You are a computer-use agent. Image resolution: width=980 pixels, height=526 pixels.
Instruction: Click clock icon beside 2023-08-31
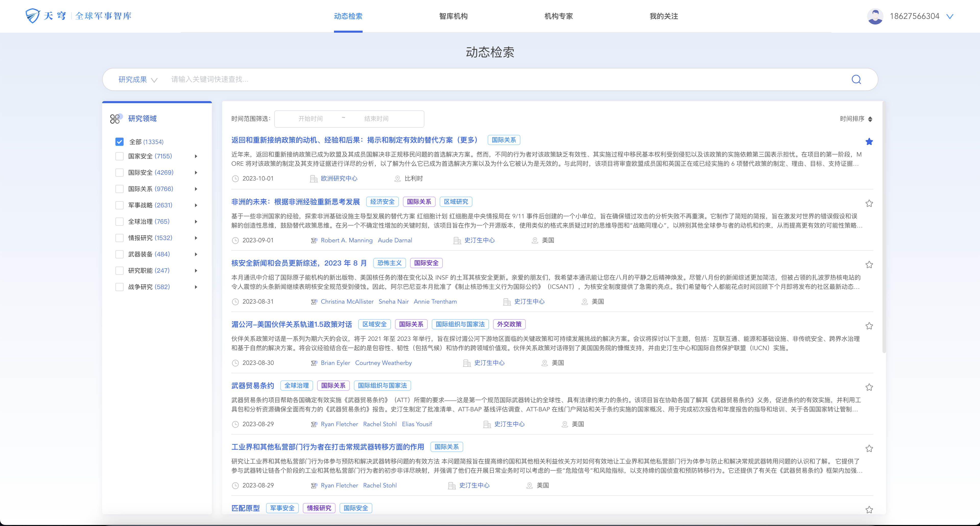point(235,302)
